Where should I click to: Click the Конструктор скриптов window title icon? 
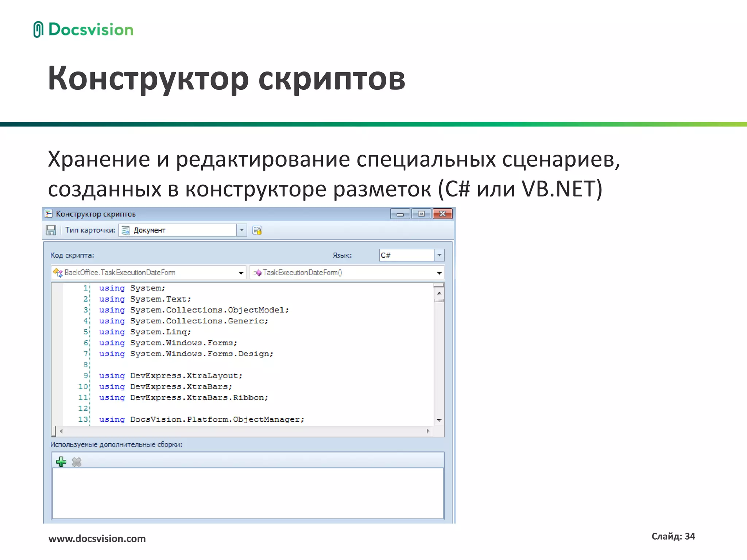49,214
